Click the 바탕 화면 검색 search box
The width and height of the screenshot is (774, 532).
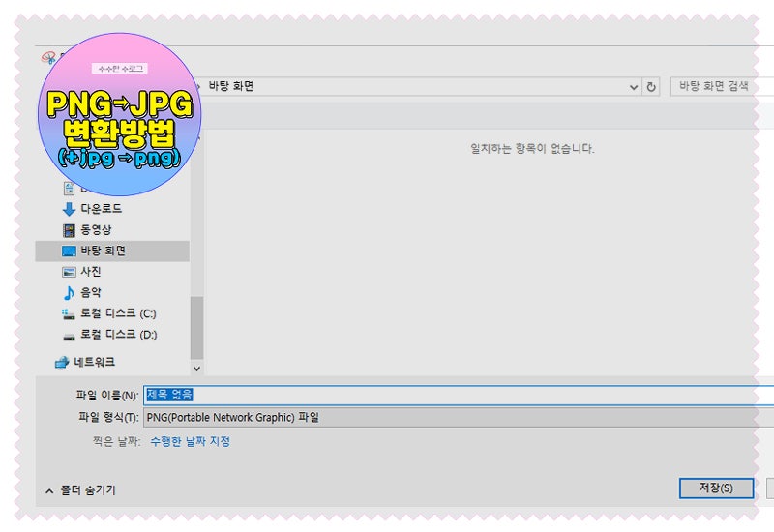coord(722,86)
